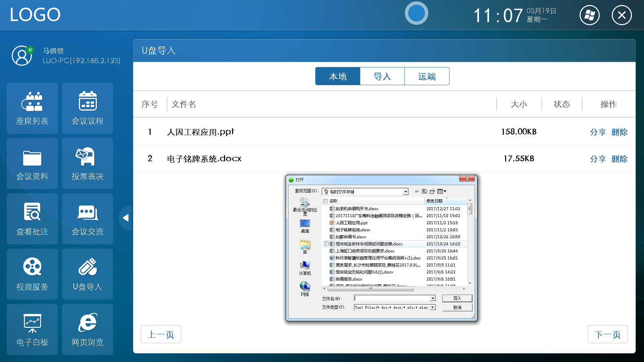Go to 网络 network in the dialog places bar
Image resolution: width=644 pixels, height=362 pixels.
pos(305,289)
